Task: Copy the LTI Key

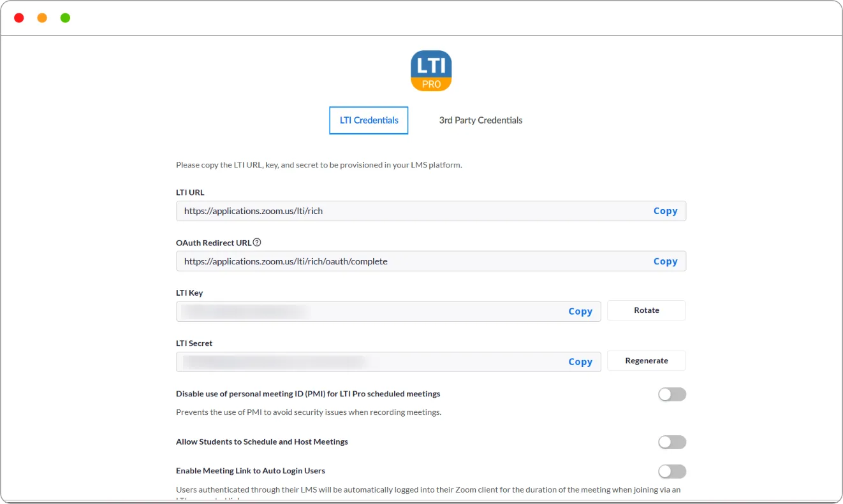Action: pos(580,312)
